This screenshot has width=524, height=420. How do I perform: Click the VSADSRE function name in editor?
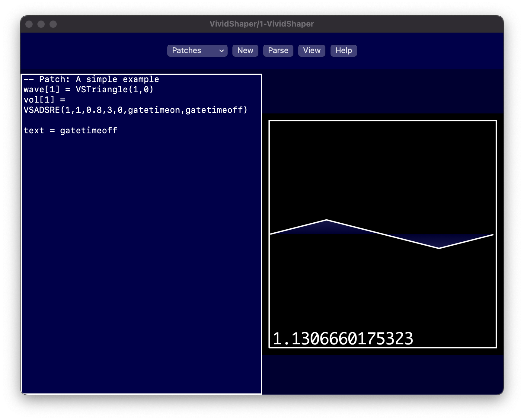pyautogui.click(x=42, y=110)
